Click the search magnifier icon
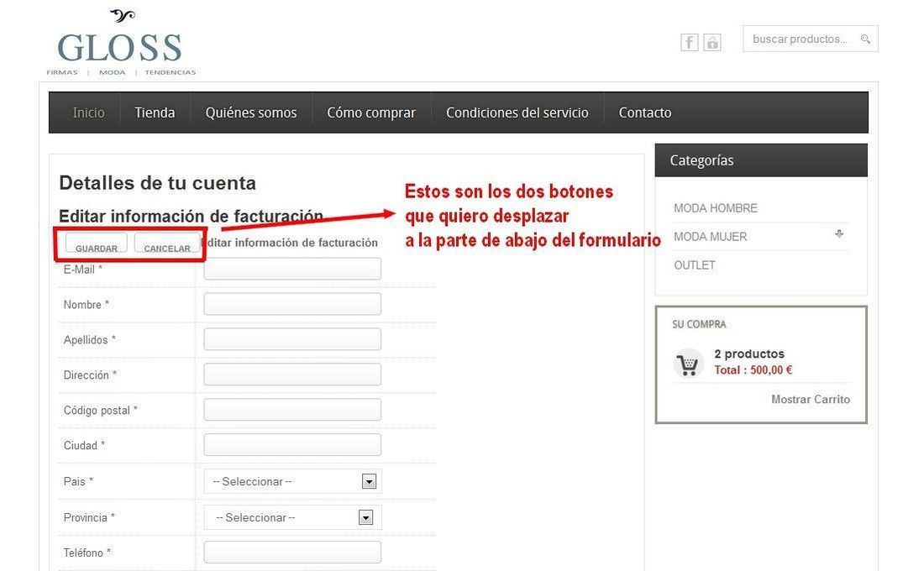 pos(865,39)
